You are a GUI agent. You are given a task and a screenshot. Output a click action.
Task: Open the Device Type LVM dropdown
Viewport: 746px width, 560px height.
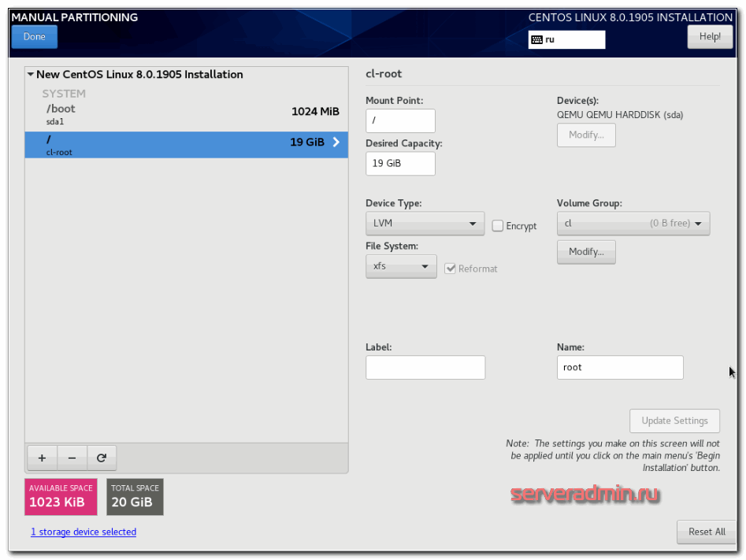pyautogui.click(x=425, y=223)
